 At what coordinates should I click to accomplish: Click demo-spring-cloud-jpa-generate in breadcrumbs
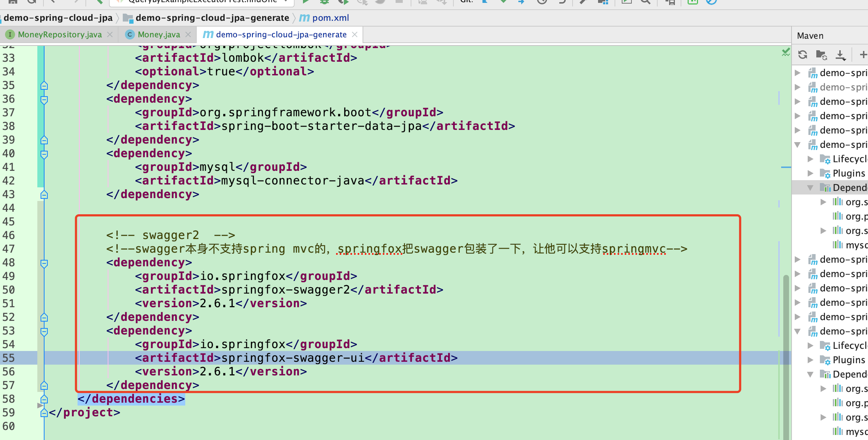tap(213, 17)
